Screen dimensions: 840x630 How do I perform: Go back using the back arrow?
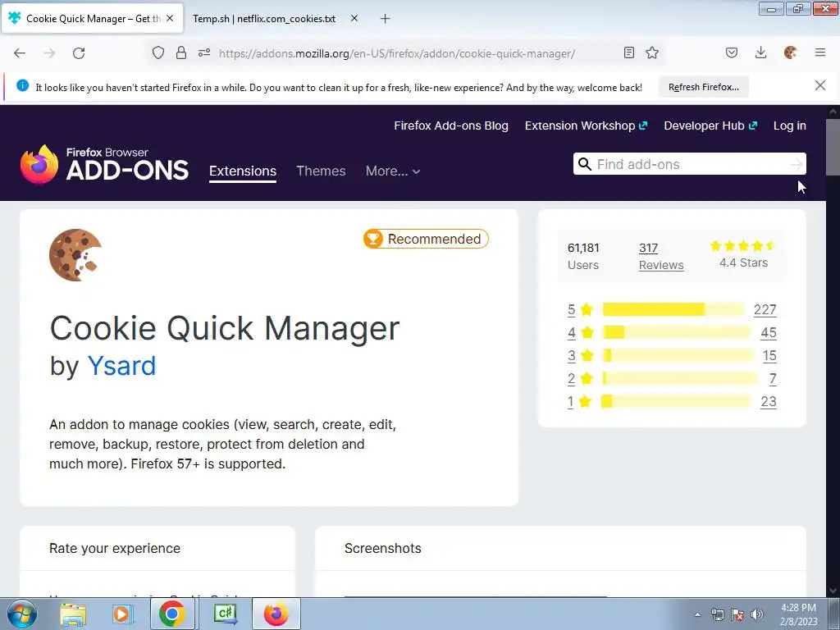20,53
